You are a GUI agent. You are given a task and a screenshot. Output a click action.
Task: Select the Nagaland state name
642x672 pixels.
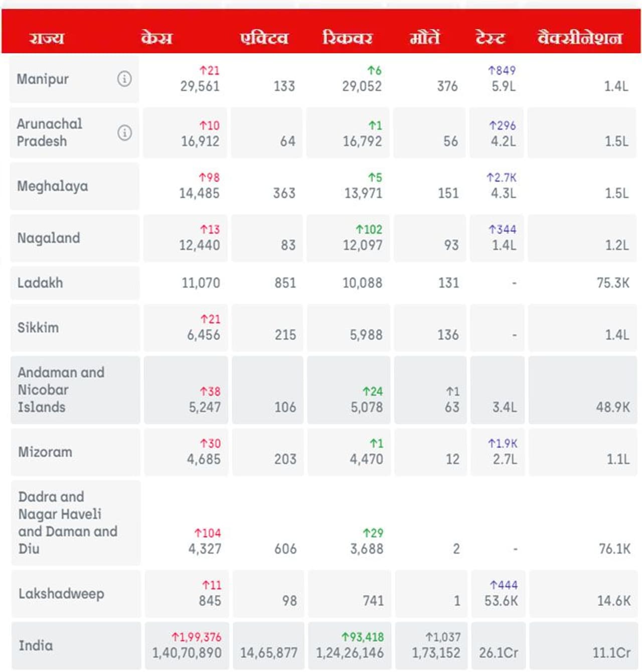click(x=49, y=238)
